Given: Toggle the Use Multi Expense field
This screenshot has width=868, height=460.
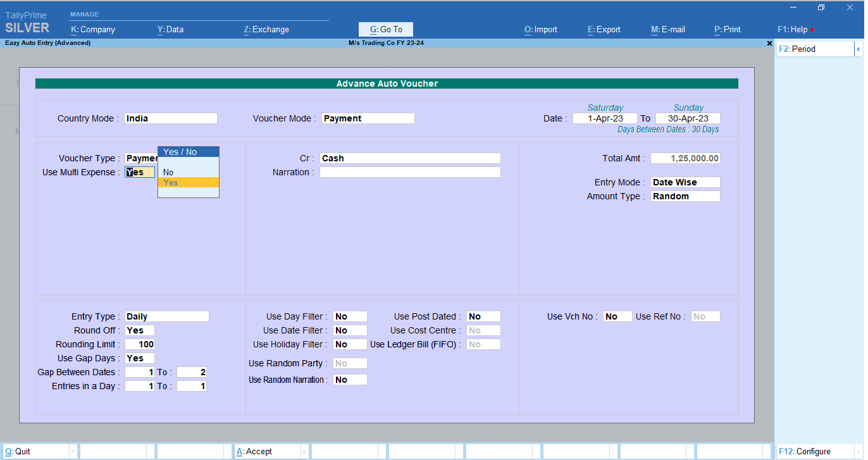Looking at the screenshot, I should click(x=140, y=172).
